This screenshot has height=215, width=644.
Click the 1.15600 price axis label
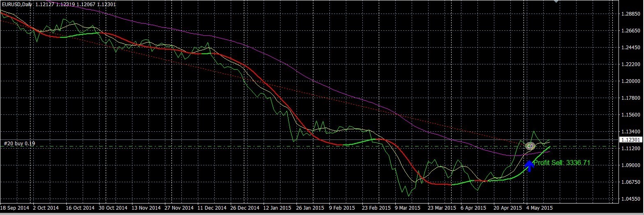click(x=630, y=115)
